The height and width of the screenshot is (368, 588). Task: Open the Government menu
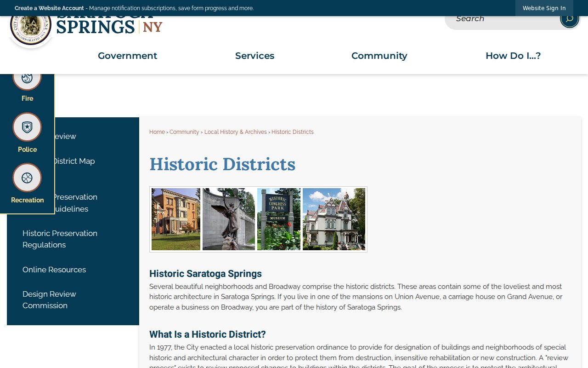tap(127, 56)
